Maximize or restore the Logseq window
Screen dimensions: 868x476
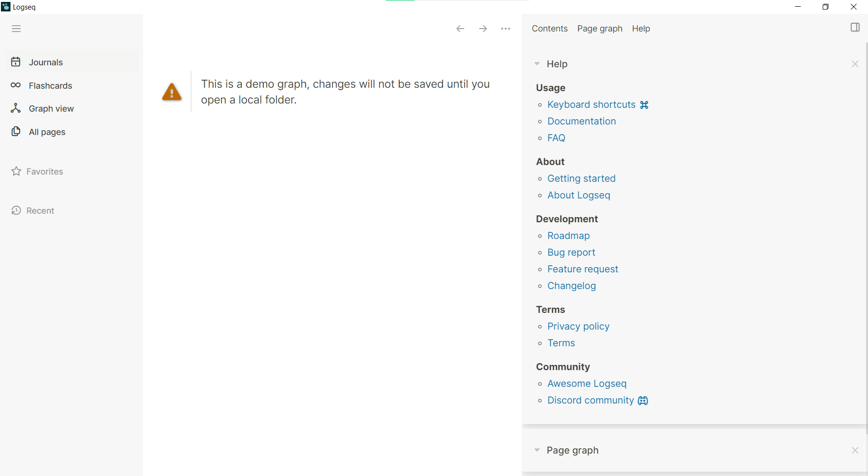click(826, 7)
